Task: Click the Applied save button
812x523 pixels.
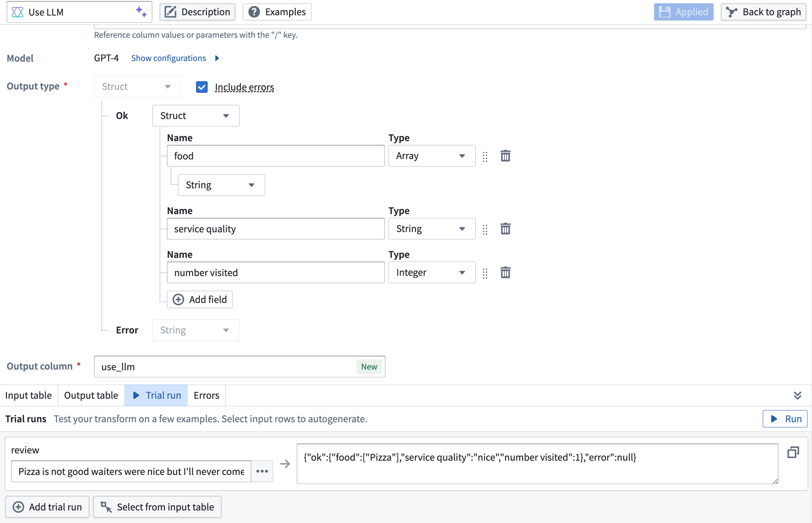Action: (684, 12)
